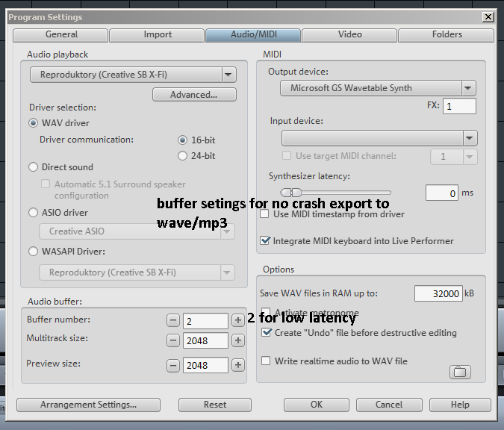Increase Buffer number with plus button

(x=238, y=320)
